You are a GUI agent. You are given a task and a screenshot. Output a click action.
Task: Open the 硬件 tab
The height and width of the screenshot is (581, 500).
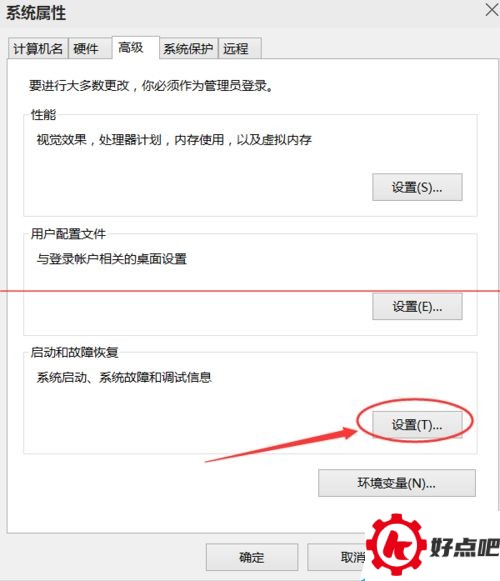click(90, 49)
